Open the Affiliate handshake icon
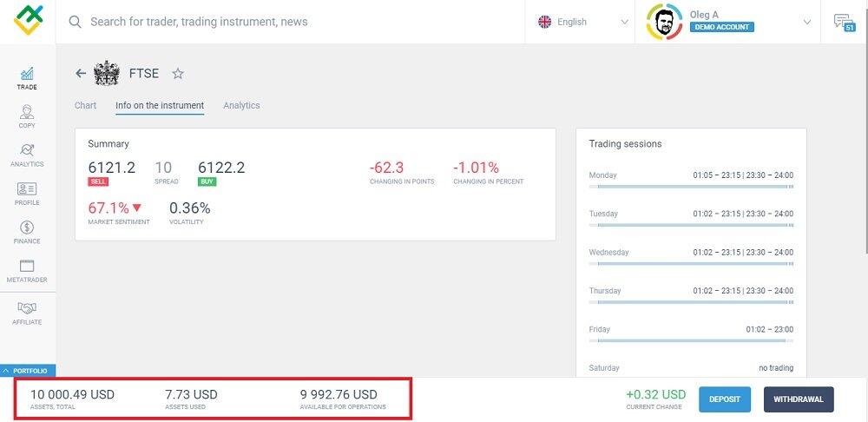 tap(27, 313)
